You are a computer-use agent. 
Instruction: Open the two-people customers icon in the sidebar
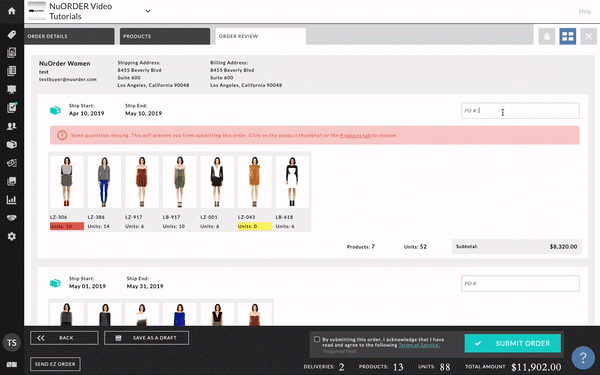(x=11, y=126)
